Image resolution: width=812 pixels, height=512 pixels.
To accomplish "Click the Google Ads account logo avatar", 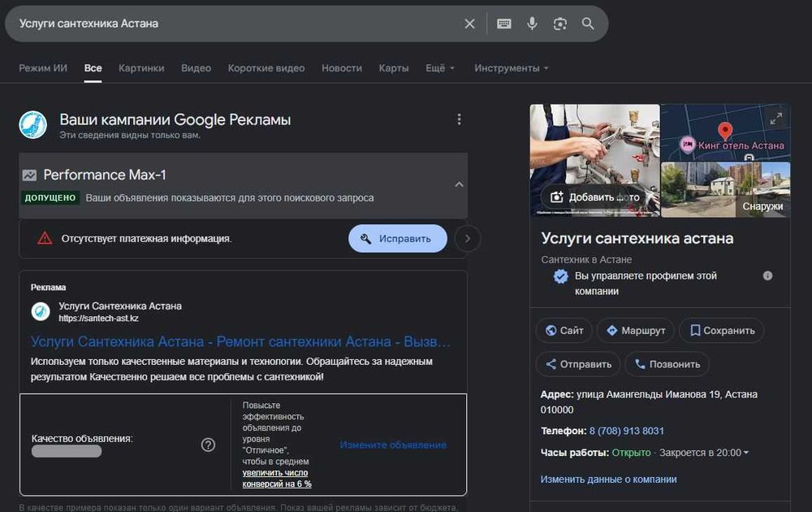I will [33, 125].
